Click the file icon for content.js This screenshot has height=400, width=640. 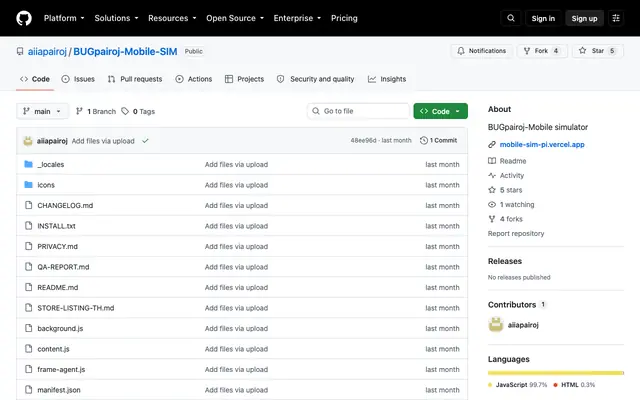click(28, 349)
